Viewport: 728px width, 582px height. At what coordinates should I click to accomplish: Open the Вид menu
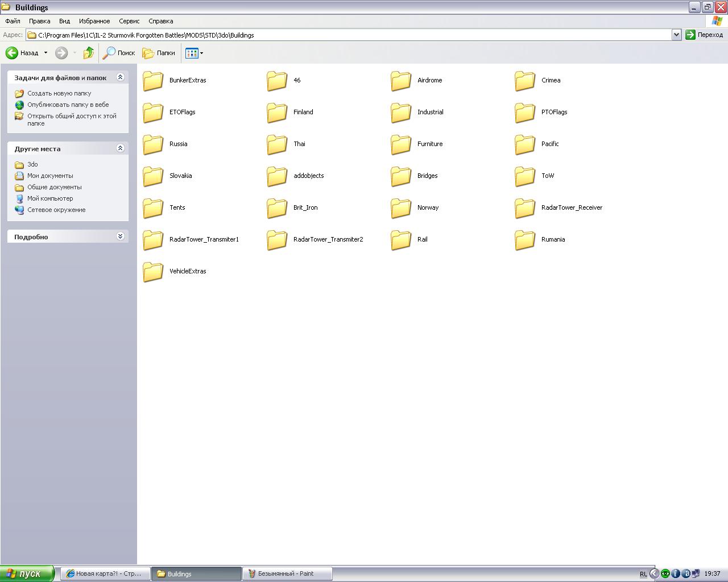click(64, 21)
